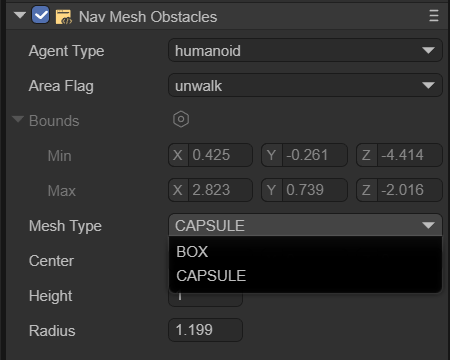Collapse the Bounds section arrow

point(18,119)
